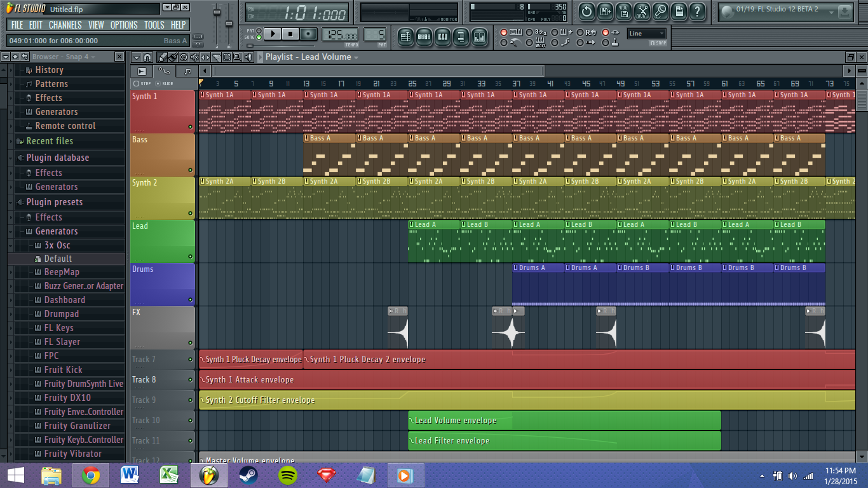The width and height of the screenshot is (868, 488).
Task: Open the Undo history icon
Action: pos(587,11)
